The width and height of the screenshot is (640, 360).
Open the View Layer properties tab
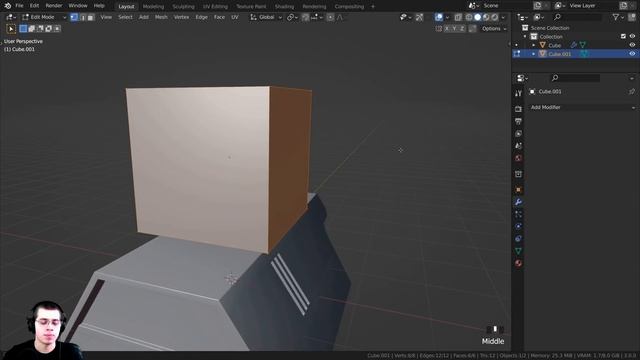tap(518, 133)
